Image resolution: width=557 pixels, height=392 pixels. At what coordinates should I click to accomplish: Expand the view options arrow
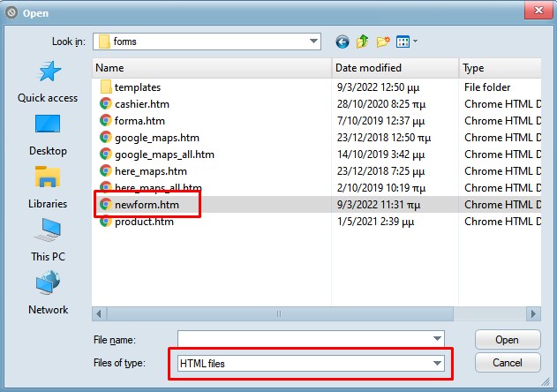tap(415, 41)
